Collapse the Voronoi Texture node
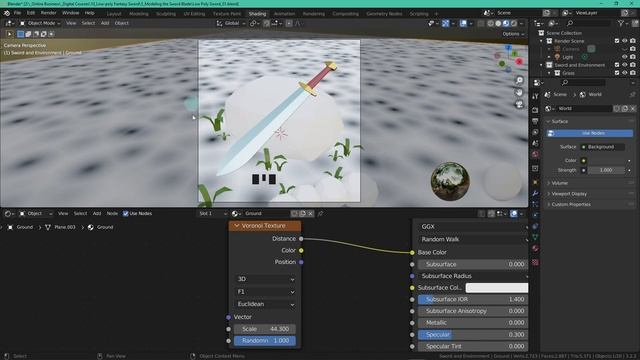The image size is (640, 360). pos(237,226)
